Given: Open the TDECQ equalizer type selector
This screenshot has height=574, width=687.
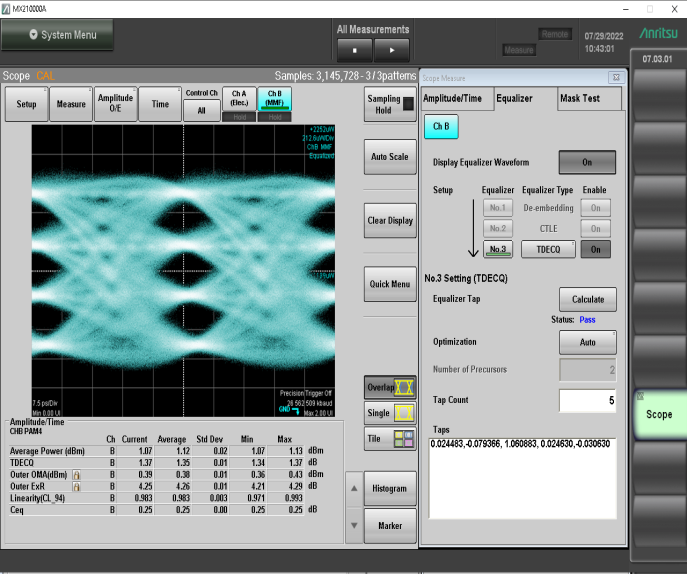Looking at the screenshot, I should tap(548, 249).
